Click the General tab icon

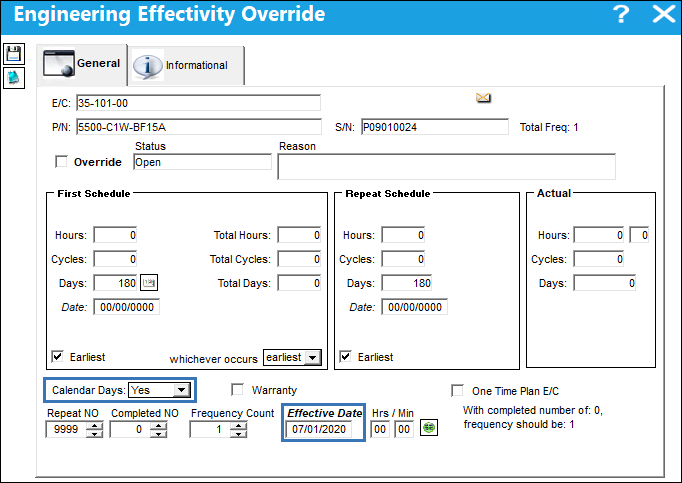(59, 64)
